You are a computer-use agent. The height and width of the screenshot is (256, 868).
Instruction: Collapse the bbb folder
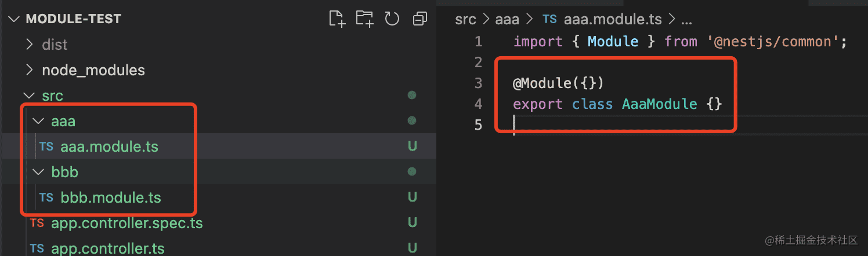[38, 172]
